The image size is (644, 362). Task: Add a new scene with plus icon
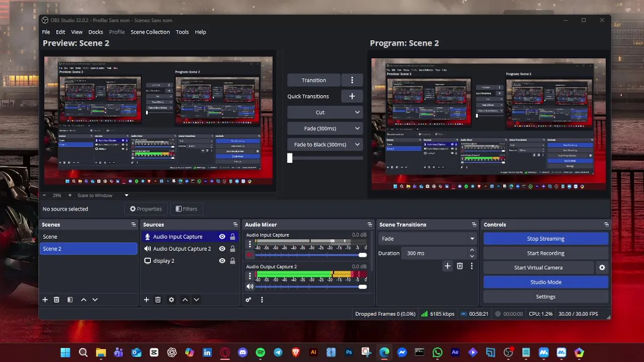point(45,300)
